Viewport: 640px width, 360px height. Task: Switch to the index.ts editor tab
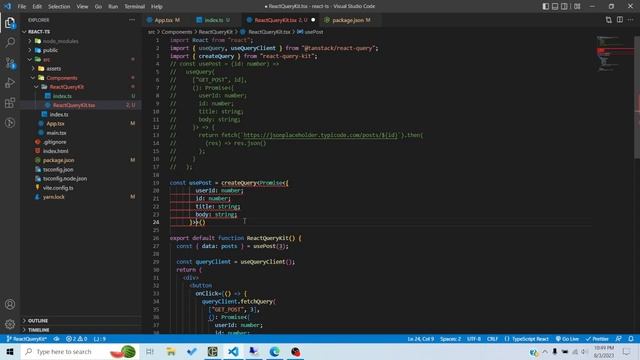pos(213,20)
